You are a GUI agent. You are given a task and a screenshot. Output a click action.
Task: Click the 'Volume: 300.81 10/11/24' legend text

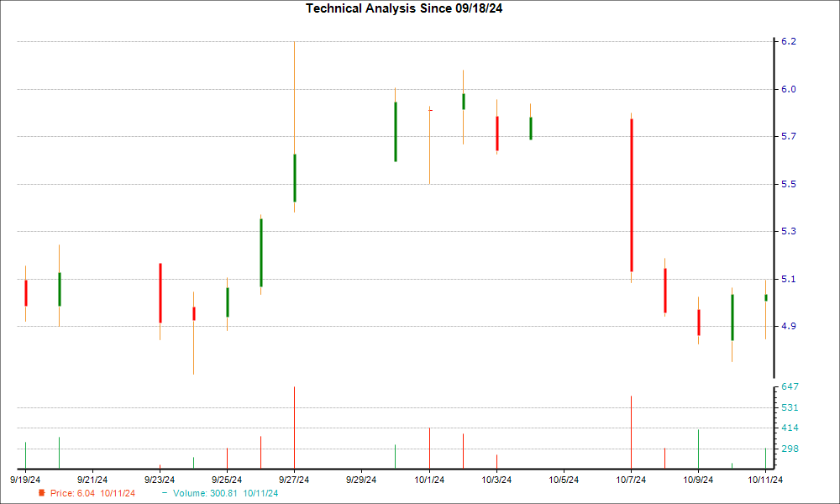click(225, 493)
